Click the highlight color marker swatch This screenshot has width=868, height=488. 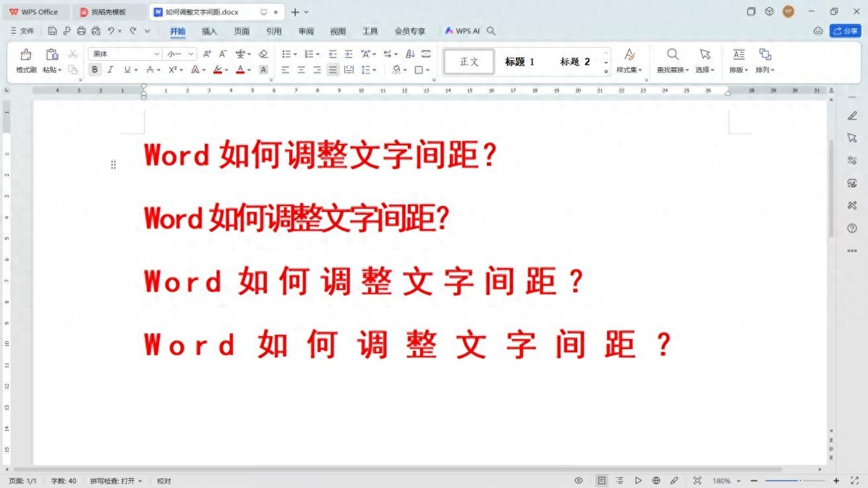pyautogui.click(x=217, y=70)
